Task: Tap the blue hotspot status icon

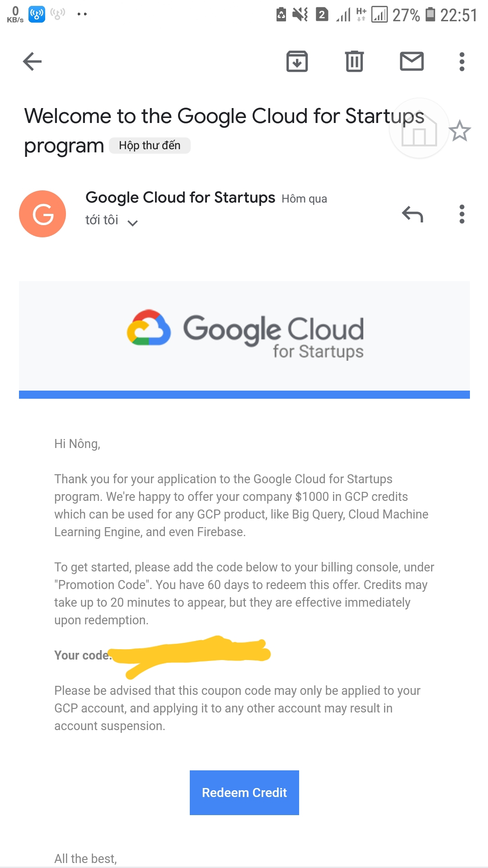Action: point(37,14)
